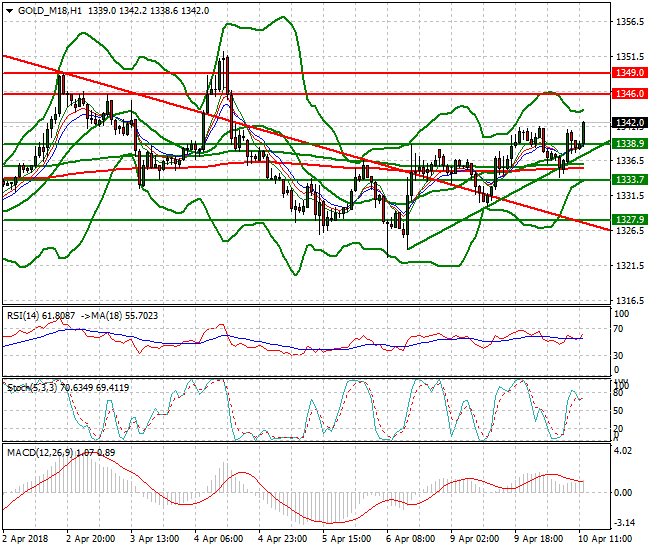
Task: Click the 1321.5 price scale value
Action: pyautogui.click(x=630, y=266)
